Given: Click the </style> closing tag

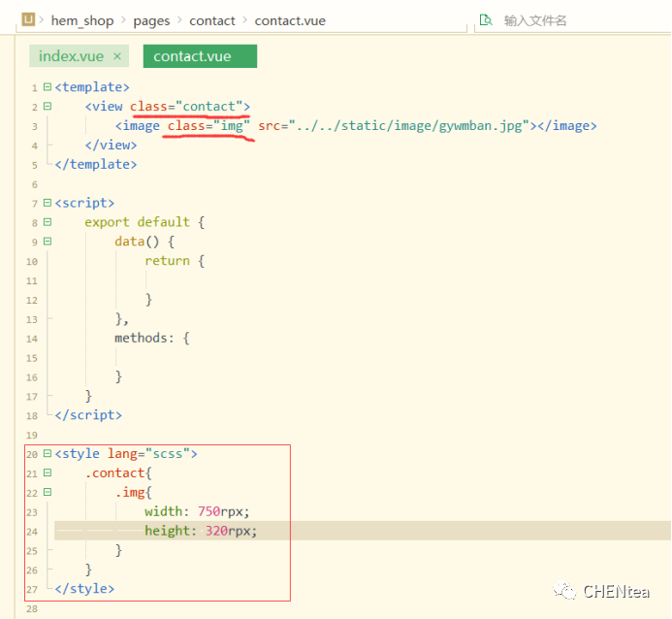Looking at the screenshot, I should (84, 589).
